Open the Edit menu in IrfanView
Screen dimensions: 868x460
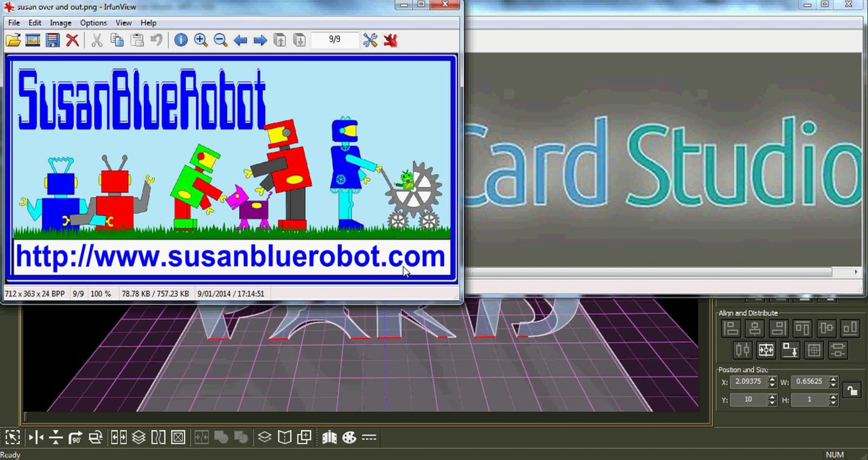point(35,23)
